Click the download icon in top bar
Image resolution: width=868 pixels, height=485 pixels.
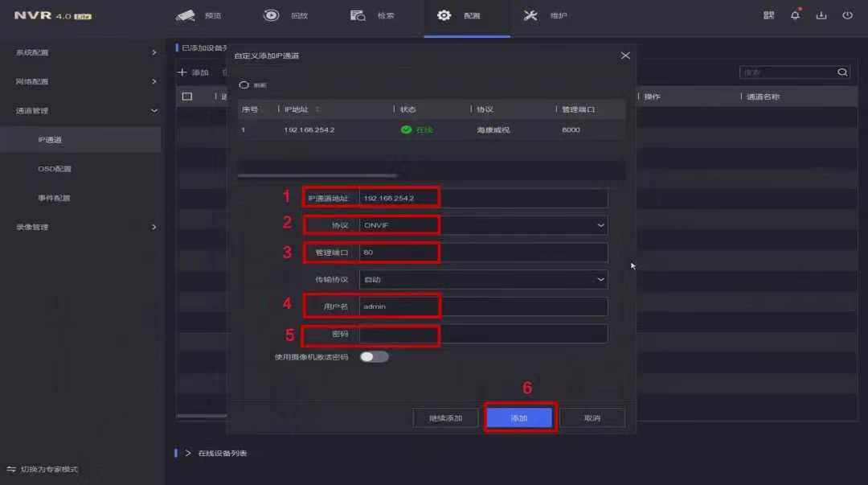pyautogui.click(x=821, y=15)
